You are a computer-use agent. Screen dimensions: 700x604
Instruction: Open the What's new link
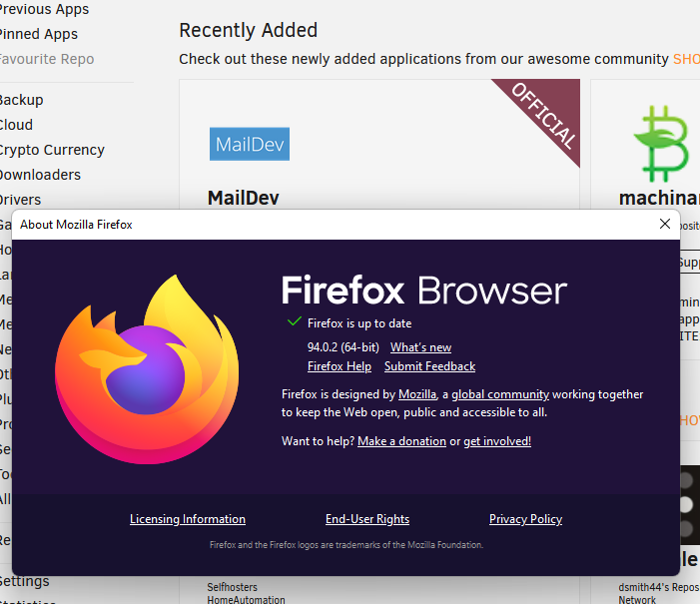pyautogui.click(x=420, y=347)
